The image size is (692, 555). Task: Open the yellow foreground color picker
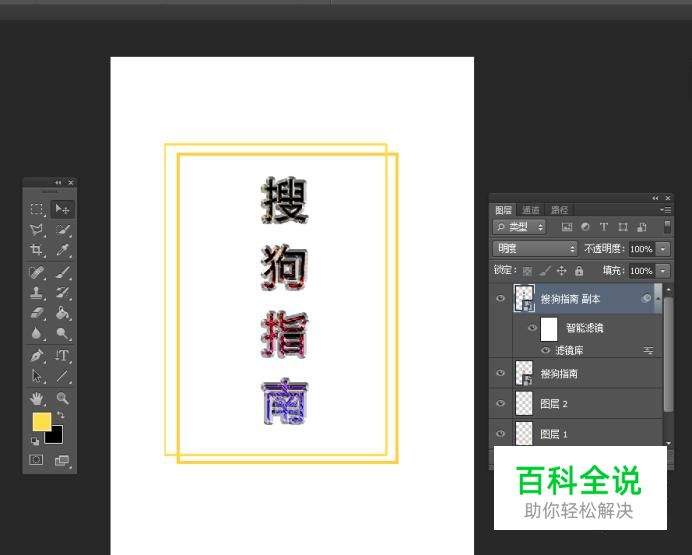coord(41,421)
